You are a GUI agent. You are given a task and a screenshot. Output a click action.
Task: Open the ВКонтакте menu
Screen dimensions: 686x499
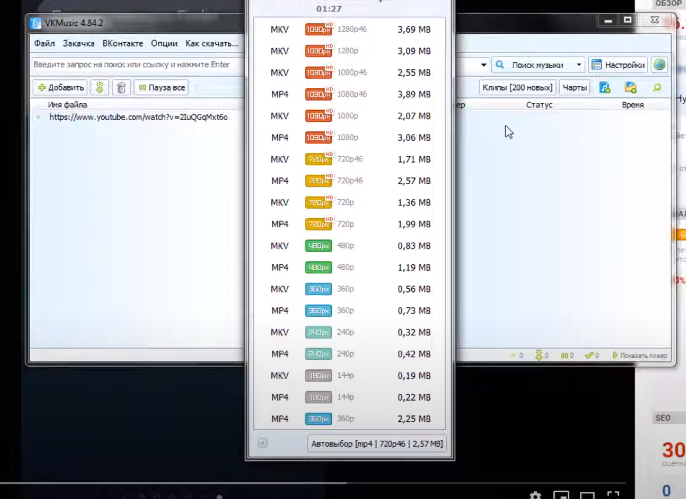122,43
